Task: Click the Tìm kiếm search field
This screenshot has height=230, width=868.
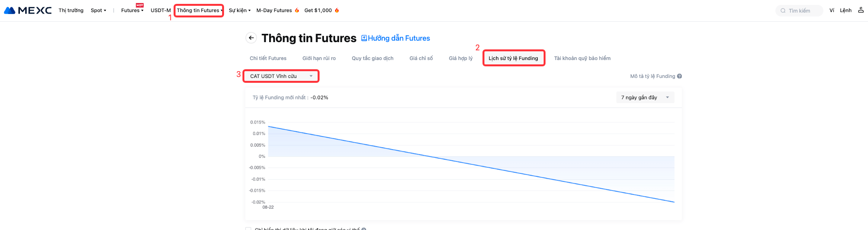Action: [x=803, y=11]
